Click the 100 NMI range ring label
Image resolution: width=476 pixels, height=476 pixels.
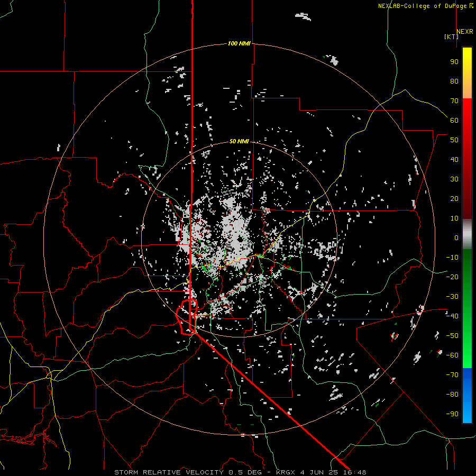(x=239, y=44)
